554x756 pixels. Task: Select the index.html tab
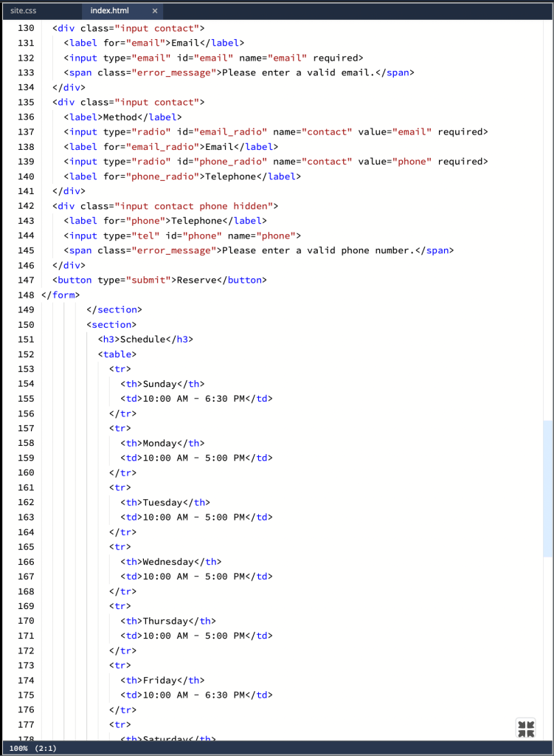point(109,11)
